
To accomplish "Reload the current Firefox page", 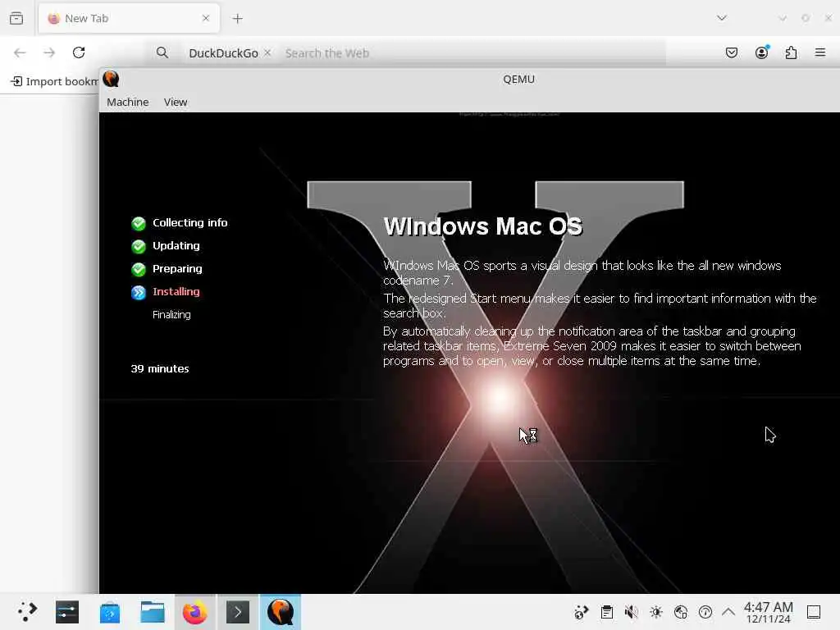I will click(79, 52).
